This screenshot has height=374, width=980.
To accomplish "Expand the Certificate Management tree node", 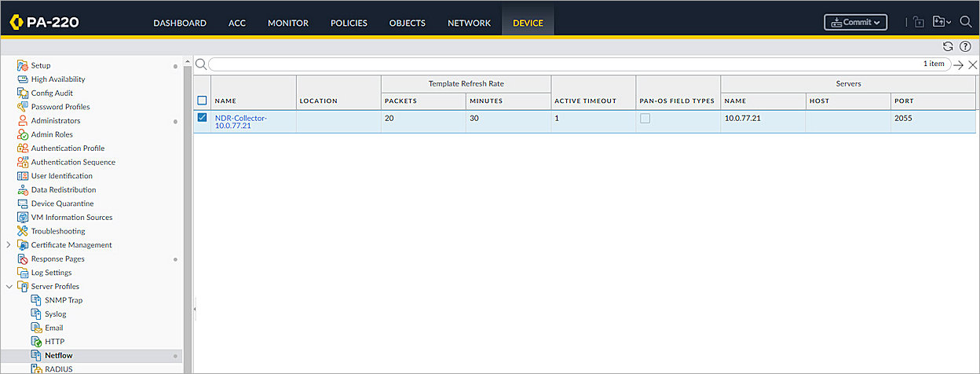I will 9,245.
